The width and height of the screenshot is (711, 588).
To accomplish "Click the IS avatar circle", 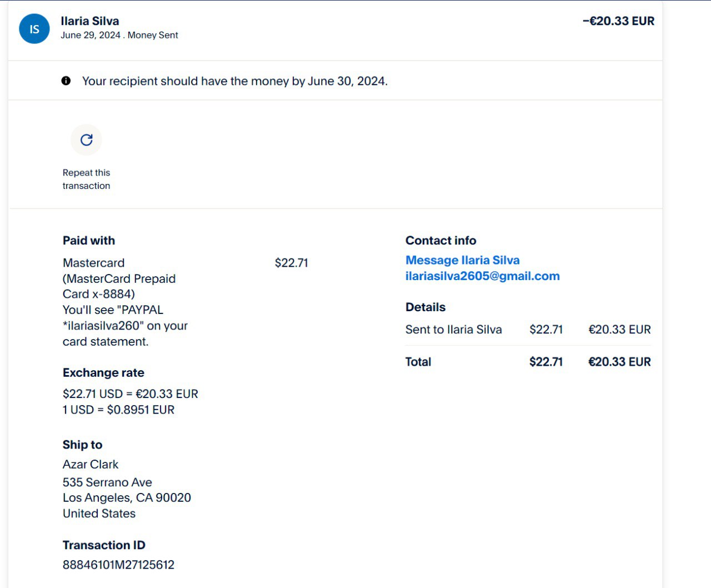I will click(x=34, y=28).
